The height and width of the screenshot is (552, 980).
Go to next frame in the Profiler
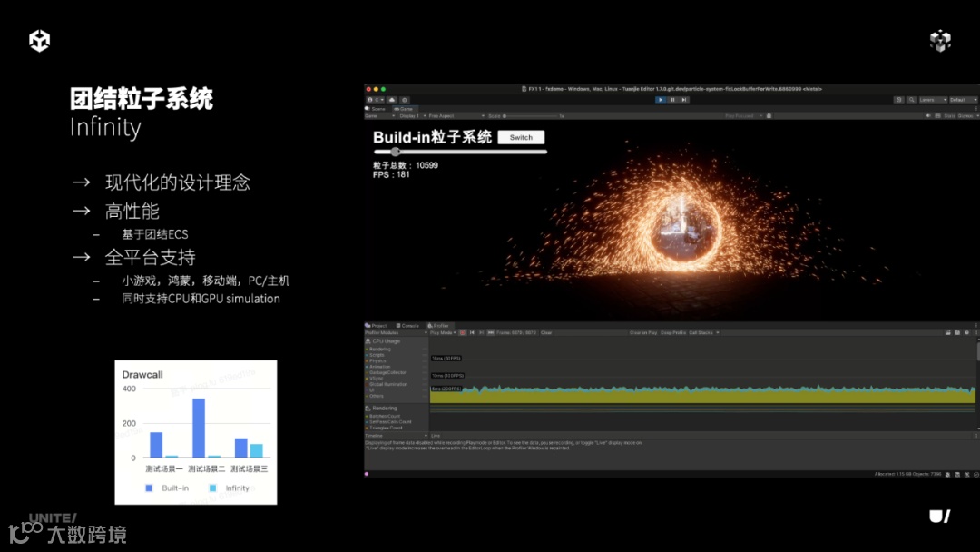[x=481, y=332]
